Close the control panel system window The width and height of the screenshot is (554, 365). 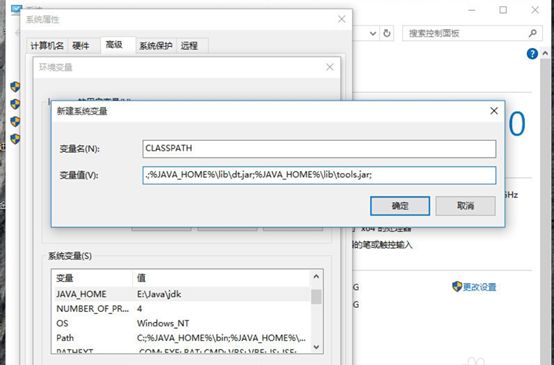(535, 10)
